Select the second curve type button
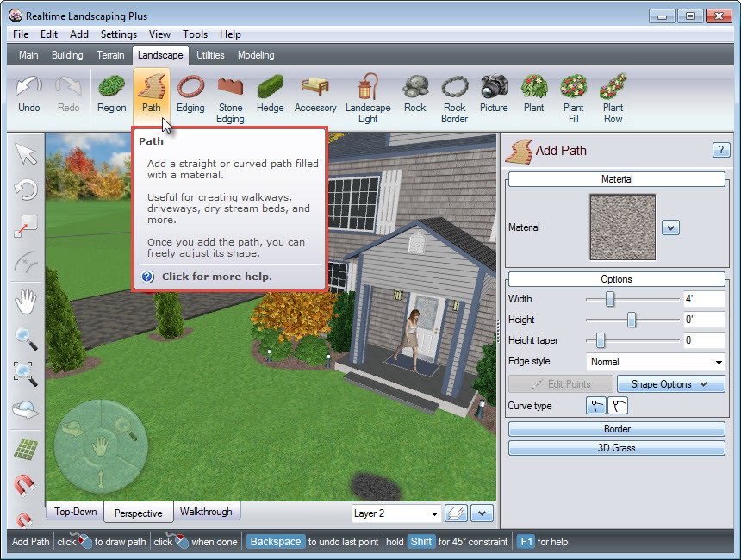This screenshot has height=560, width=741. click(618, 406)
